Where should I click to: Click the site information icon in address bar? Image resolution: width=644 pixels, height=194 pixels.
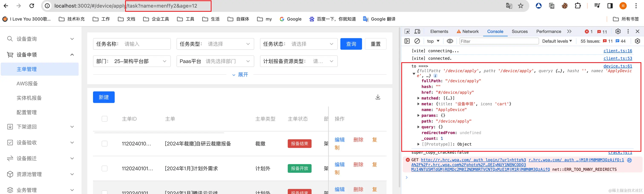point(47,6)
